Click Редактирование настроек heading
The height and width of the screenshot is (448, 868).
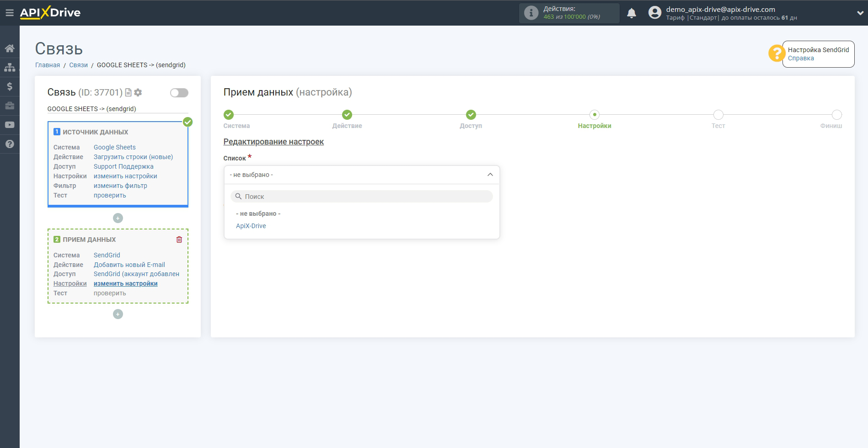point(273,142)
